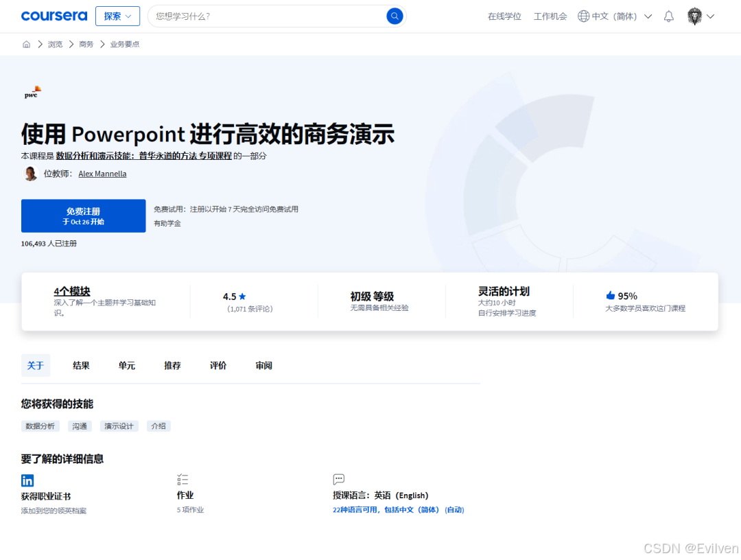
Task: Expand the 中文（简体）language chevron
Action: click(x=648, y=16)
